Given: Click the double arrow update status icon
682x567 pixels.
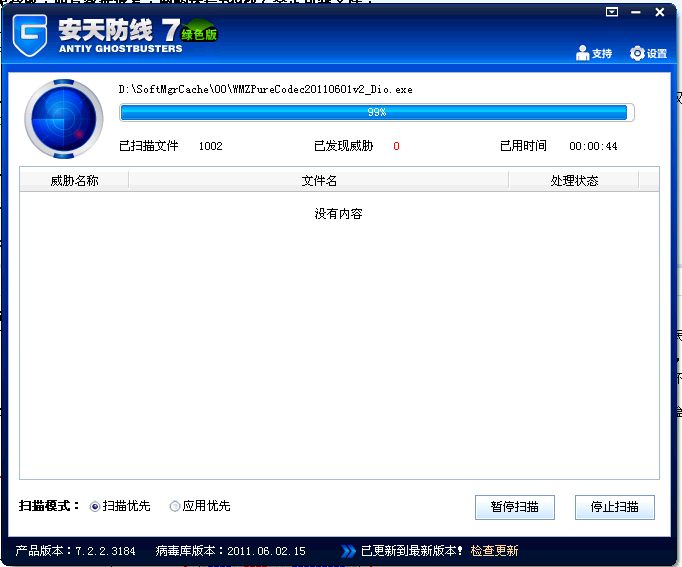Looking at the screenshot, I should click(x=348, y=551).
